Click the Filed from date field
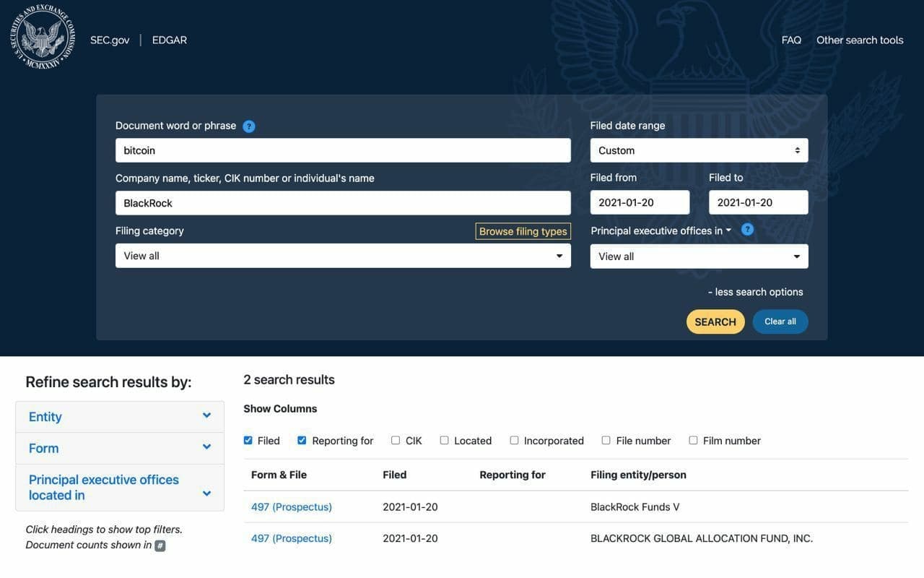924x578 pixels. 640,202
